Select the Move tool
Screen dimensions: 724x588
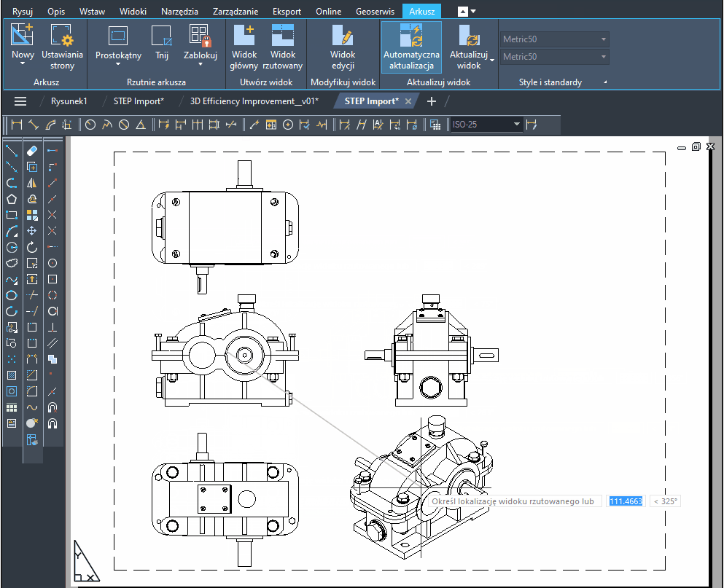click(32, 231)
